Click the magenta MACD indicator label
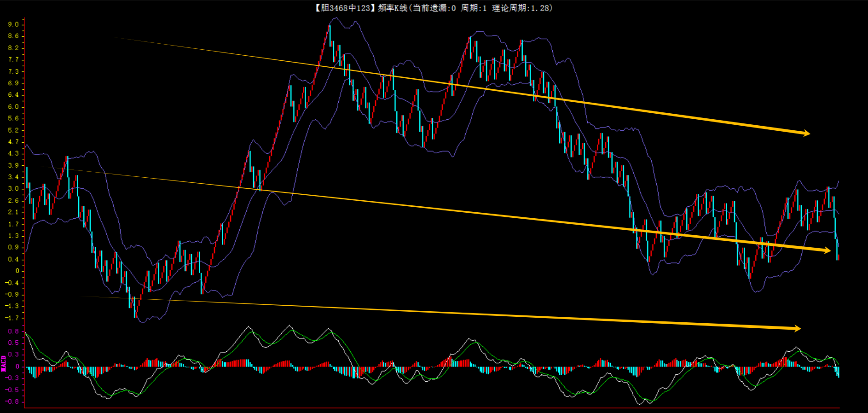The image size is (868, 413). point(4,363)
